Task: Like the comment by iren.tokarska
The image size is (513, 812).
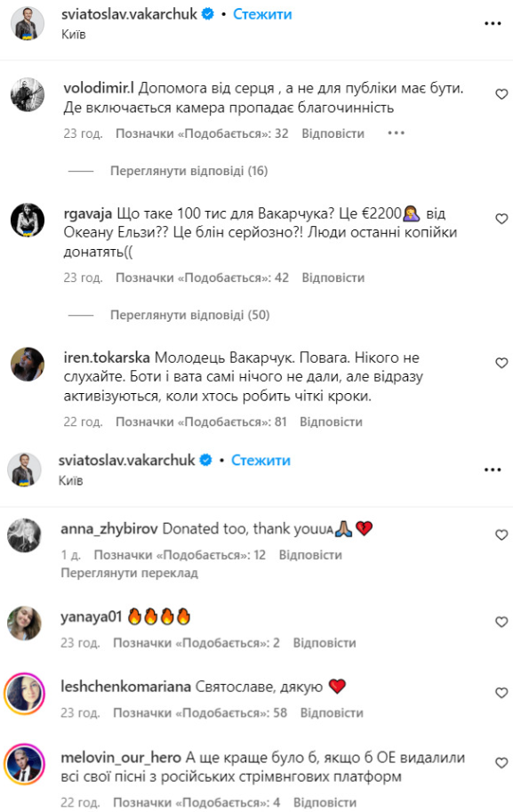Action: point(501,363)
